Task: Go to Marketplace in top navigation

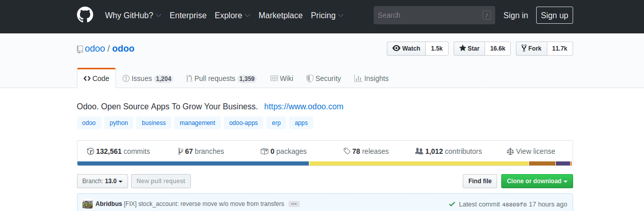Action: point(280,15)
